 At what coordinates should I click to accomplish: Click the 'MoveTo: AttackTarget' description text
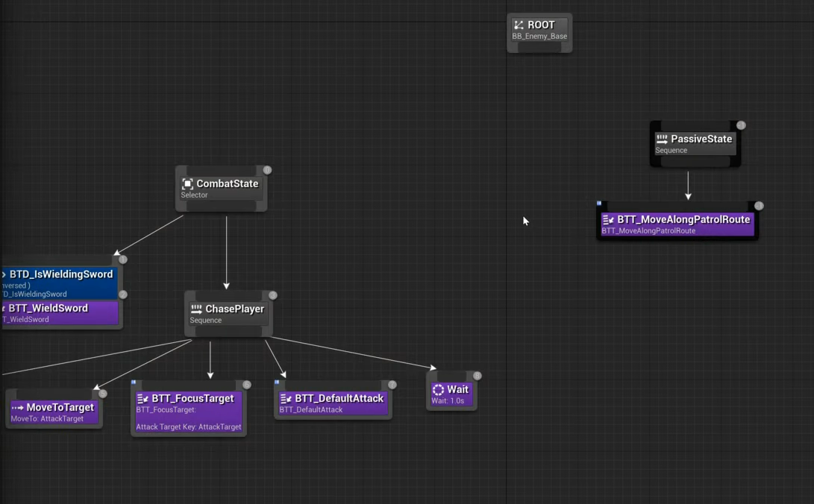47,419
